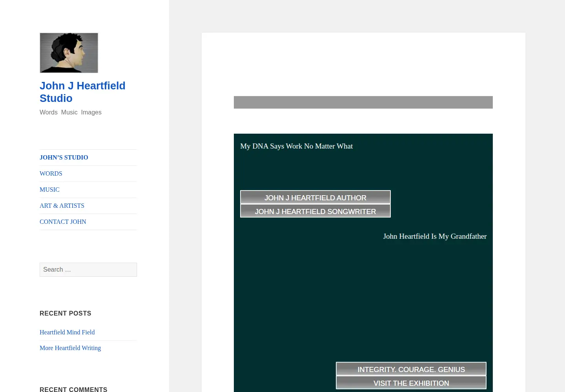
Task: Click the Visit The Exhibition button
Action: 411,383
